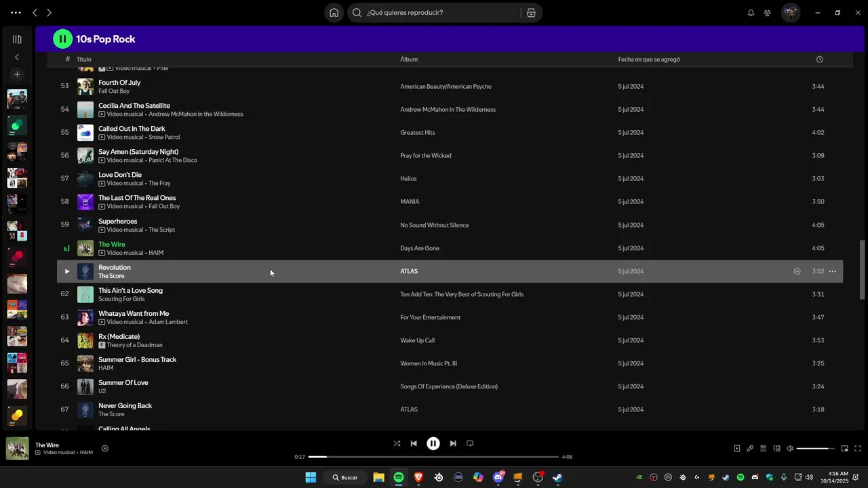Open the playback queue
This screenshot has width=868, height=488.
click(x=763, y=448)
